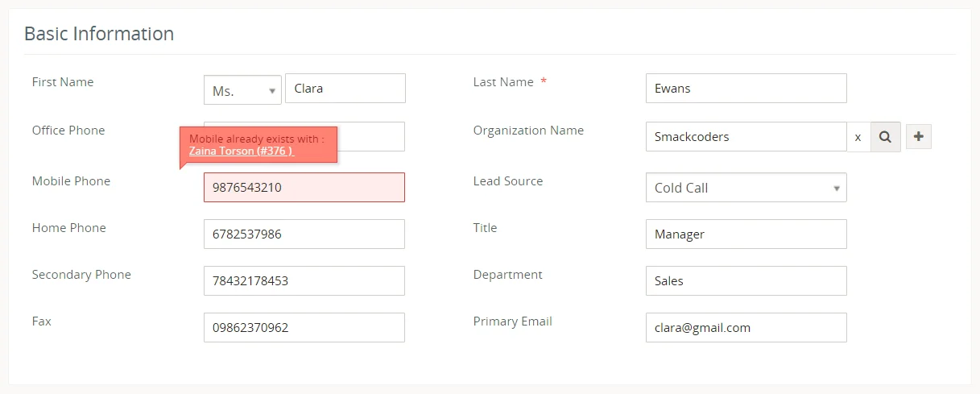Viewport: 980px width, 394px height.
Task: Expand the Lead Source Cold Call dropdown
Action: tap(746, 188)
